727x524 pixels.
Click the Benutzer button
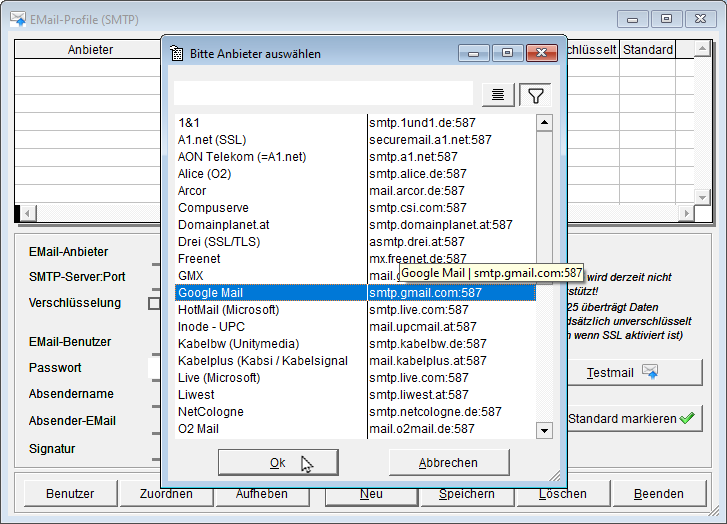[x=70, y=493]
